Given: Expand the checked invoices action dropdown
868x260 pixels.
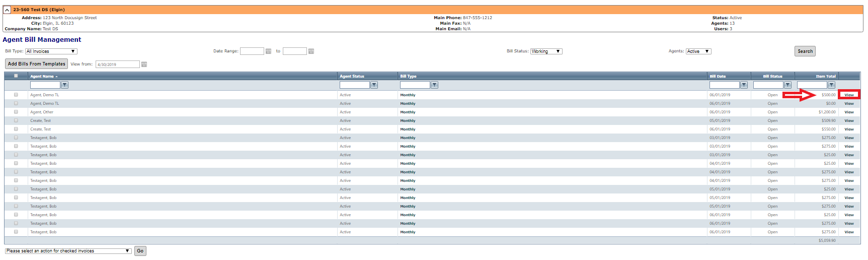Looking at the screenshot, I should click(x=68, y=251).
